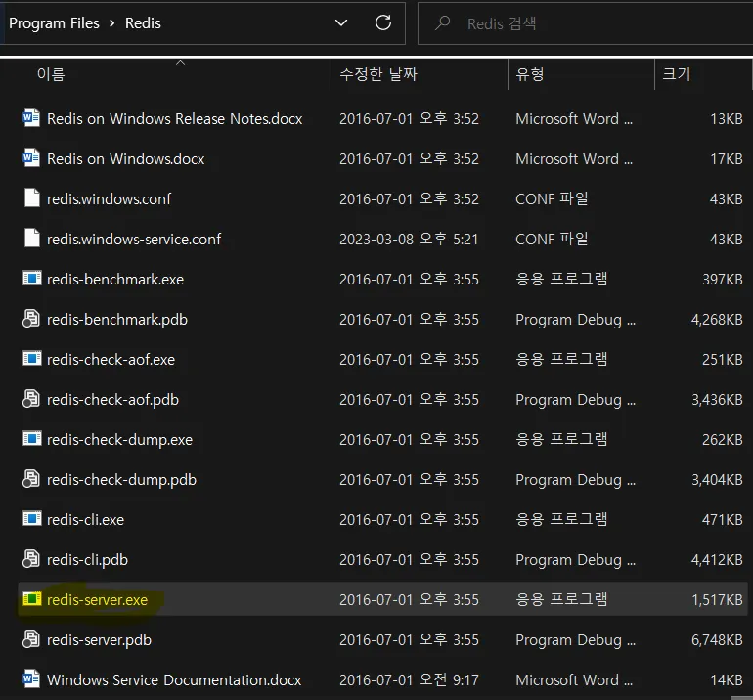
Task: Click the file icon for redis.windows.conf
Action: (31, 197)
